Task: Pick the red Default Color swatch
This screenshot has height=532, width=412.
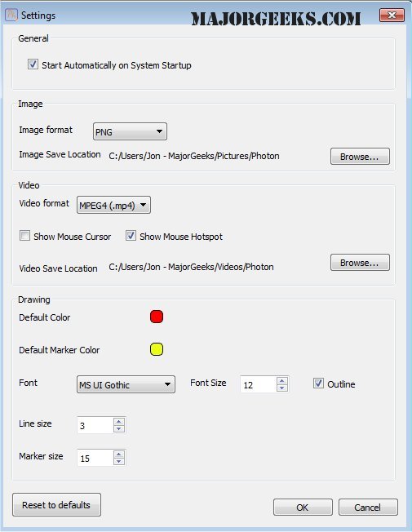Action: point(157,317)
